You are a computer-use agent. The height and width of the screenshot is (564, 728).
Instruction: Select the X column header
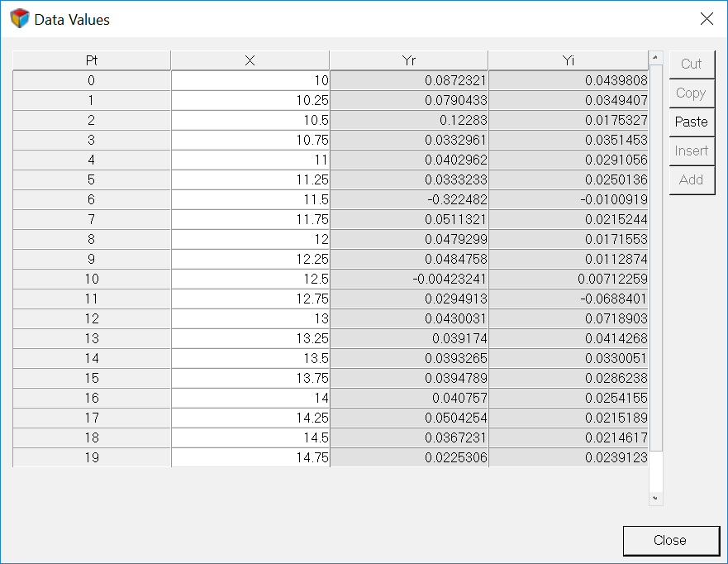point(250,60)
